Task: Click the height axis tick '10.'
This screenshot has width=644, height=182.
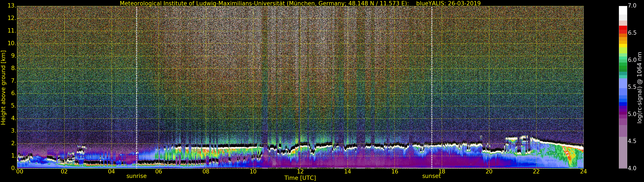Action: (12, 43)
